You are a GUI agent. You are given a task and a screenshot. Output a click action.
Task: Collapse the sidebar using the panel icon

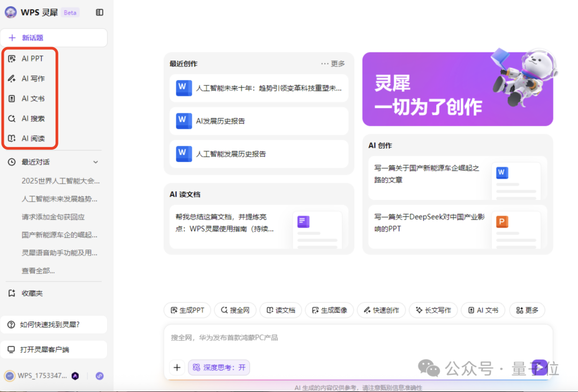coord(99,11)
